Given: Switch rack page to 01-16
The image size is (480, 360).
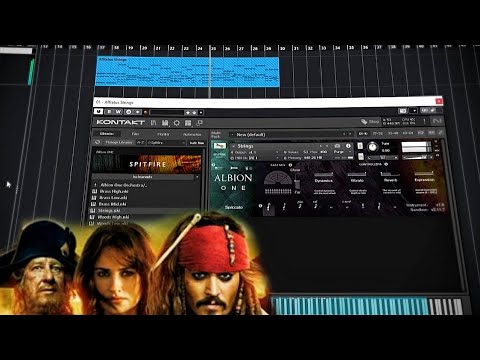Looking at the screenshot, I should pyautogui.click(x=363, y=133).
